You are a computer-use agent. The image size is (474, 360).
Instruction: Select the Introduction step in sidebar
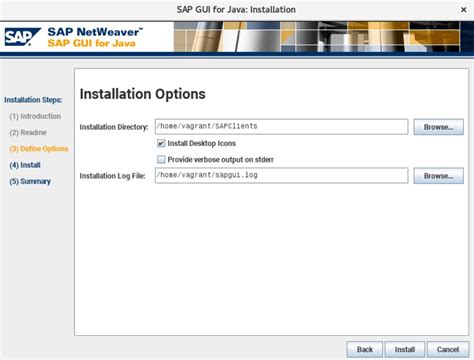click(35, 116)
